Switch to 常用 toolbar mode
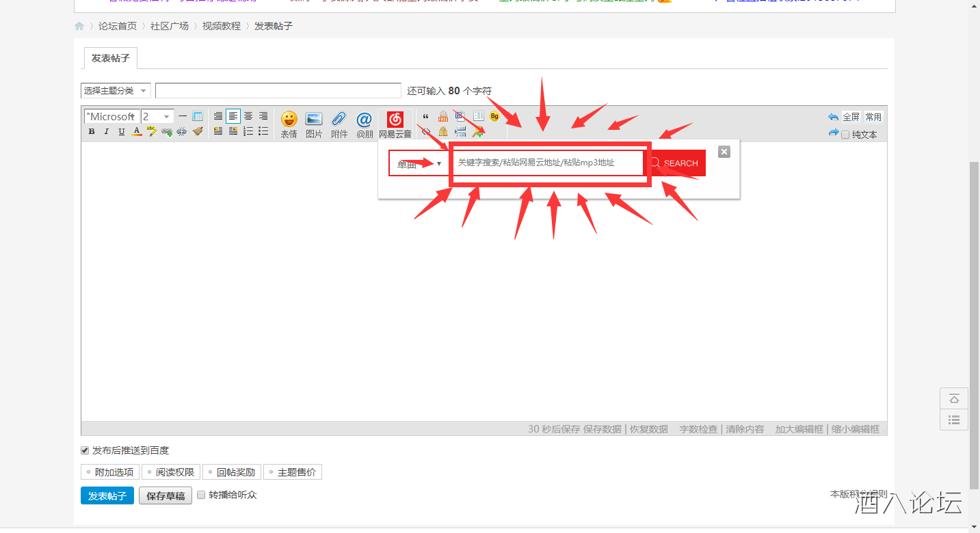Viewport: 980px width, 533px height. 873,117
